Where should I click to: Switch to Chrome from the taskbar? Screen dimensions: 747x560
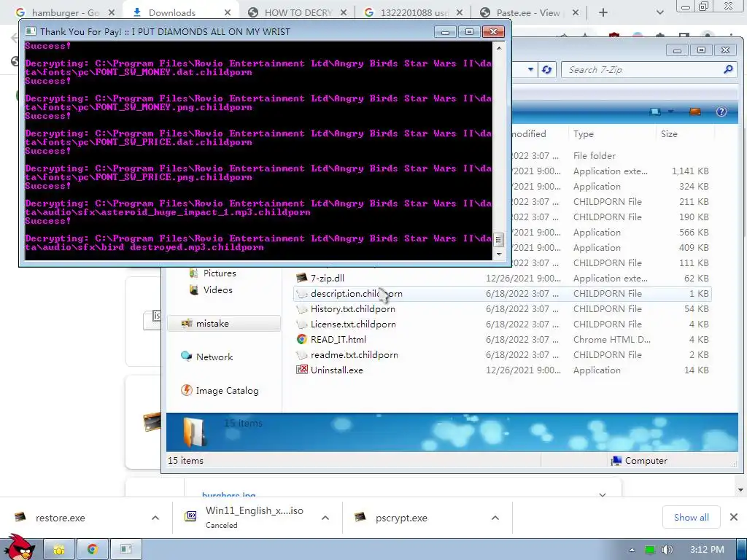click(93, 550)
